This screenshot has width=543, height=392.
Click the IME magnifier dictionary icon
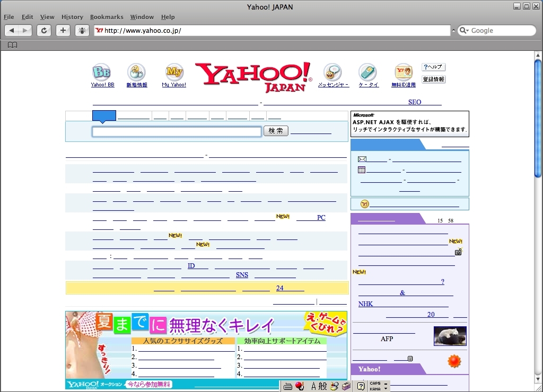[334, 386]
